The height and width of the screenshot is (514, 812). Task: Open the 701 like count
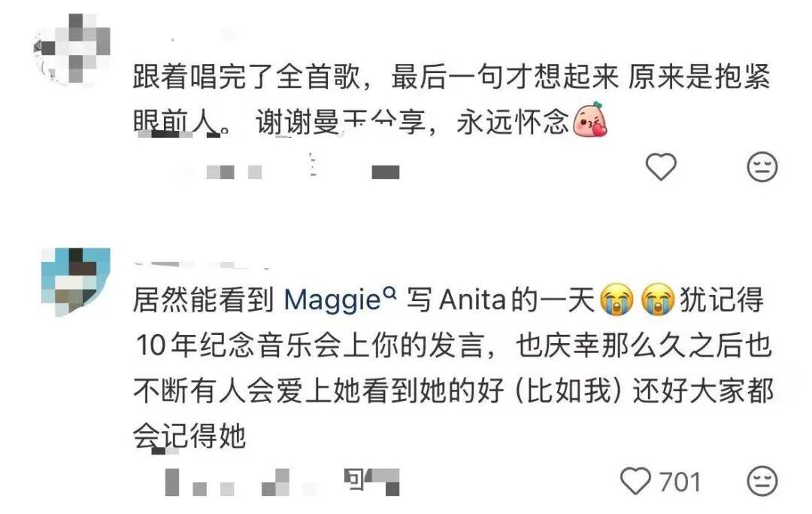point(680,482)
